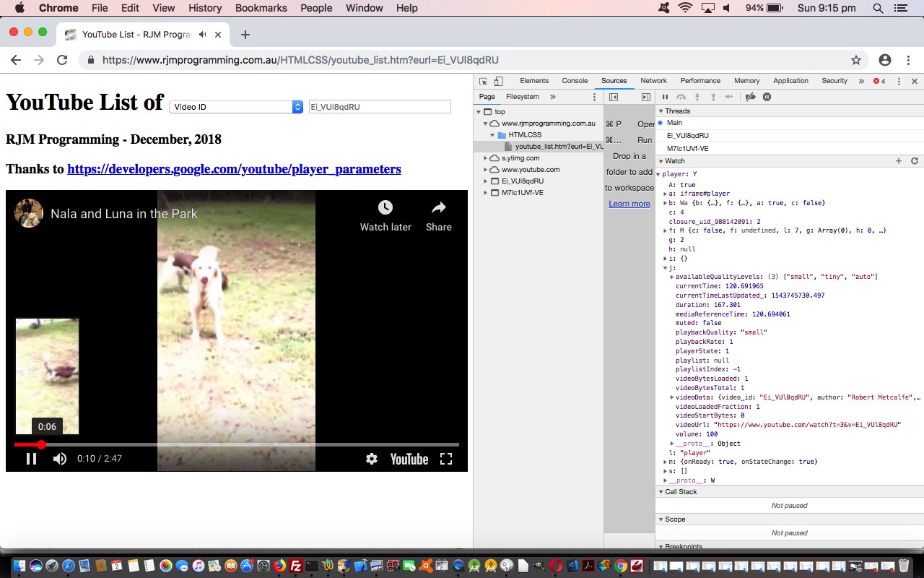
Task: Open YouTube player settings gear
Action: (372, 459)
